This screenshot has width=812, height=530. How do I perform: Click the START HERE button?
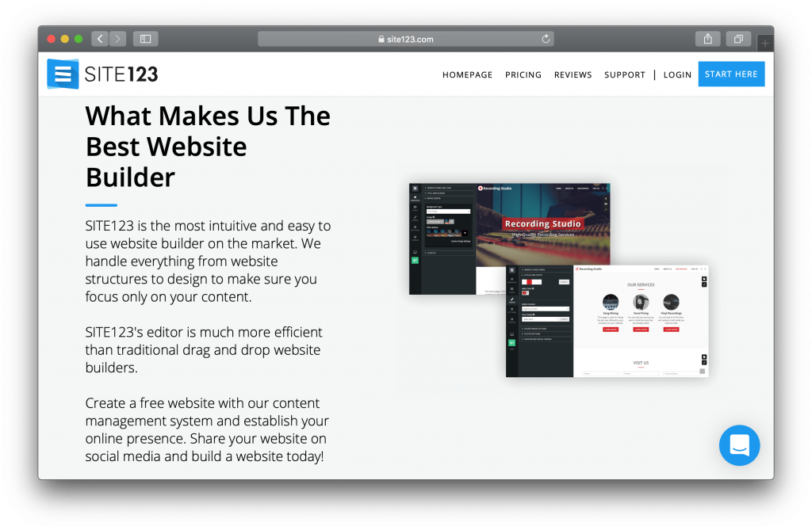pyautogui.click(x=731, y=74)
